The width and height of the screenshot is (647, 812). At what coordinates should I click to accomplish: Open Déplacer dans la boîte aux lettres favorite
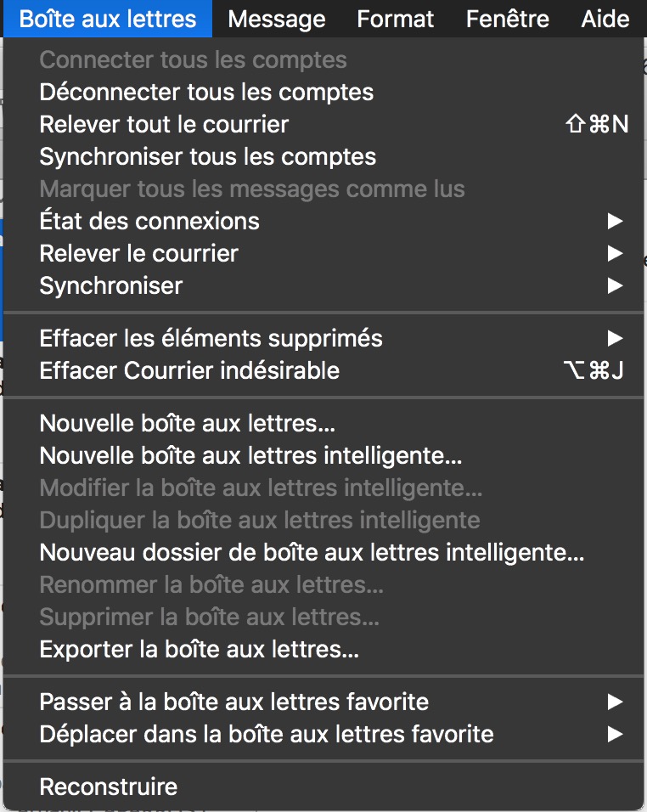pyautogui.click(x=267, y=734)
